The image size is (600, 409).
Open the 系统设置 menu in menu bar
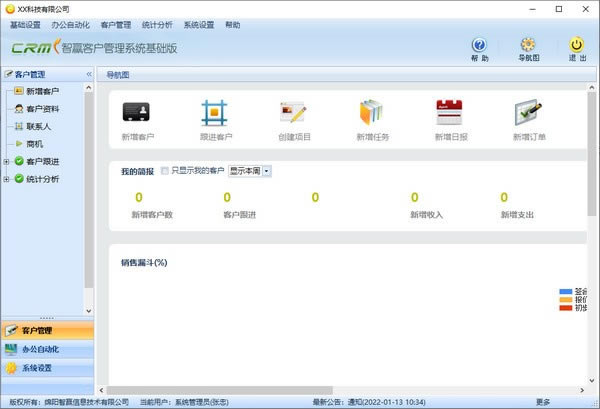coord(198,24)
